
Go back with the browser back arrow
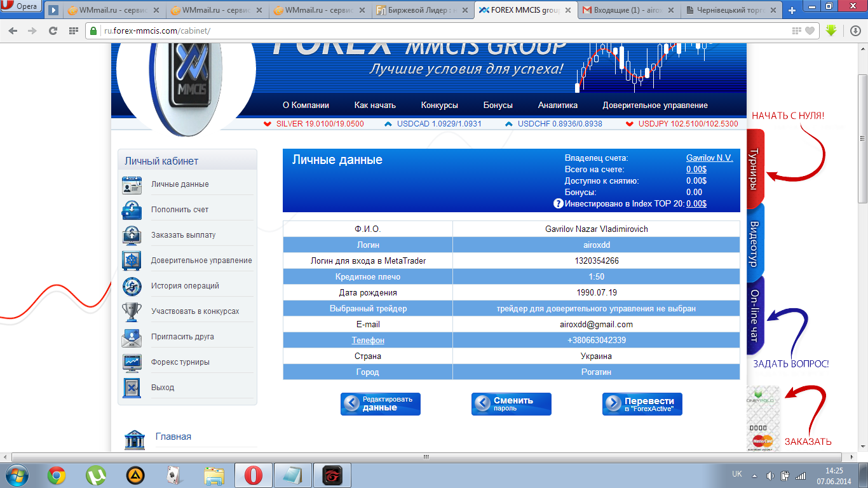[13, 30]
